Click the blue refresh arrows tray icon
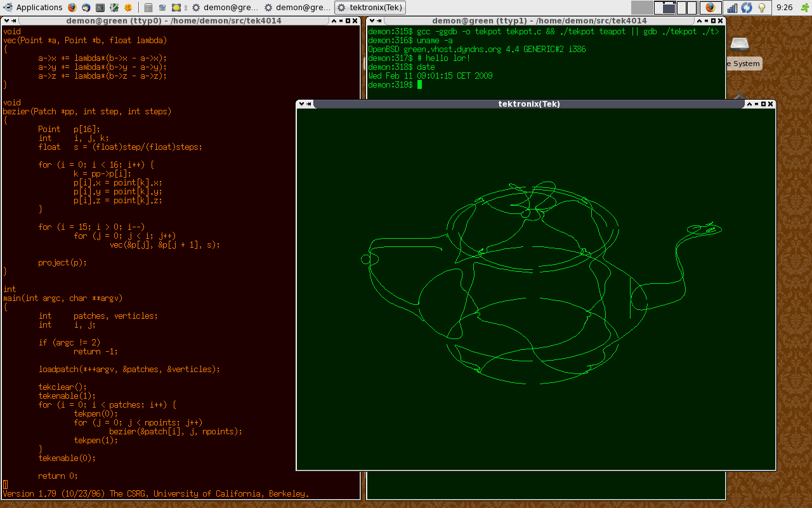This screenshot has height=508, width=812. point(747,8)
